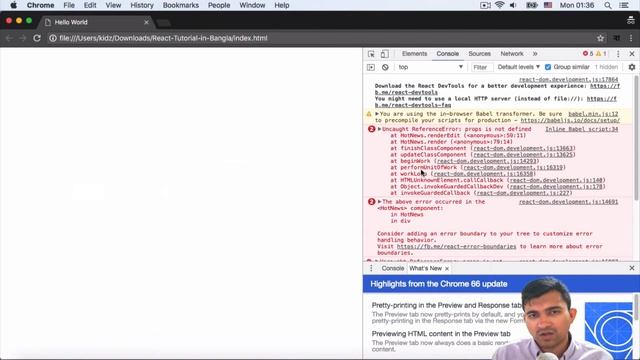Open the Default levels dropdown
The height and width of the screenshot is (360, 640).
(518, 67)
